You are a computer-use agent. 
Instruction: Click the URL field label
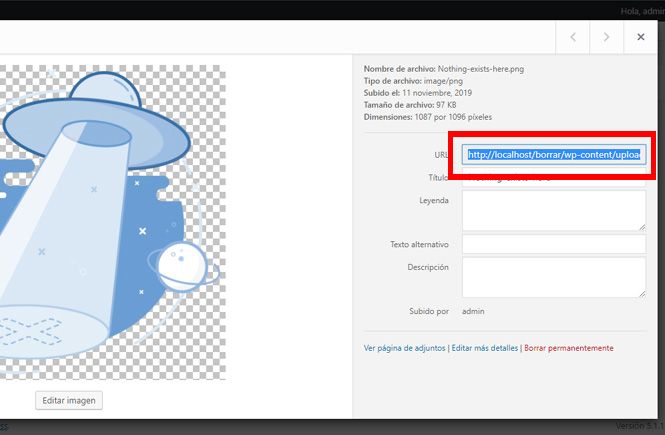440,155
